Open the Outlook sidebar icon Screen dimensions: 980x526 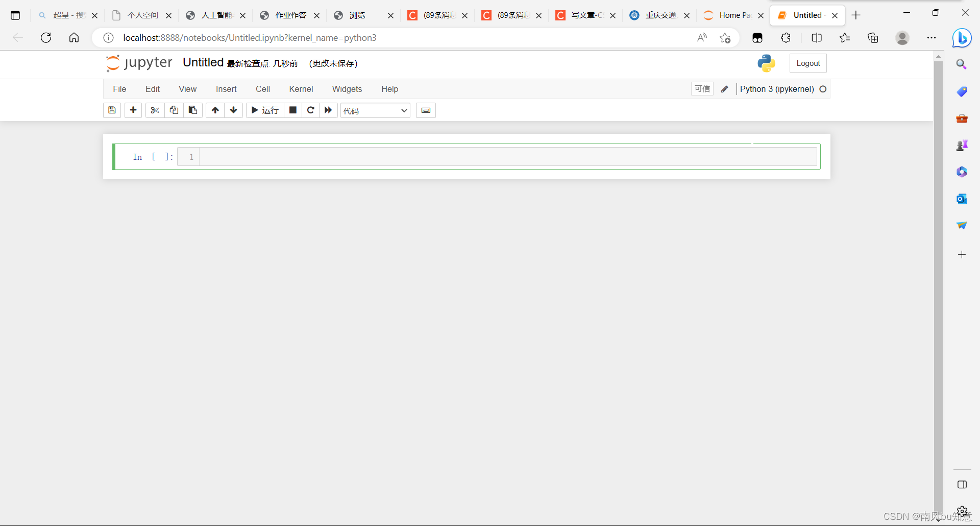pos(962,199)
